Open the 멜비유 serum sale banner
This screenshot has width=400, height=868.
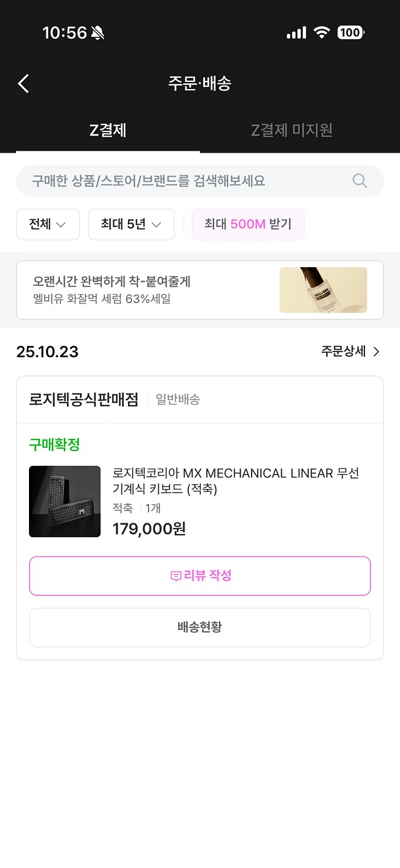pos(200,290)
